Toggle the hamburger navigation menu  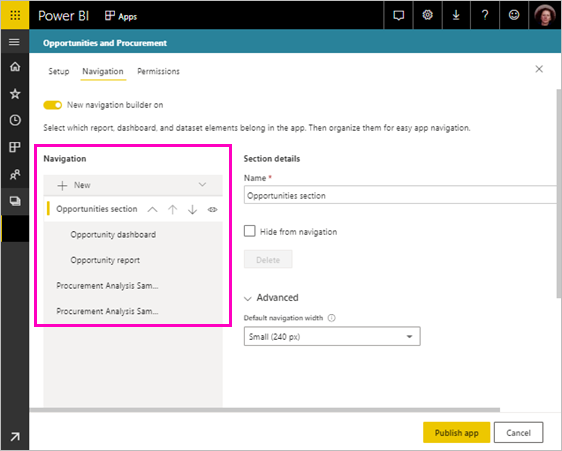(x=14, y=42)
